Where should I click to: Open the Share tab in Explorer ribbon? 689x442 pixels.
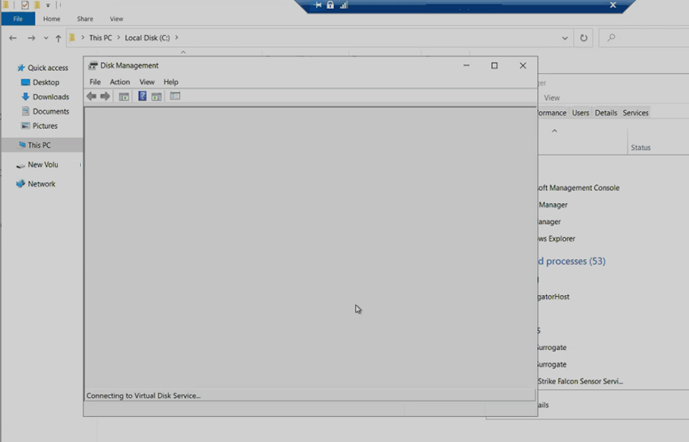pos(85,19)
